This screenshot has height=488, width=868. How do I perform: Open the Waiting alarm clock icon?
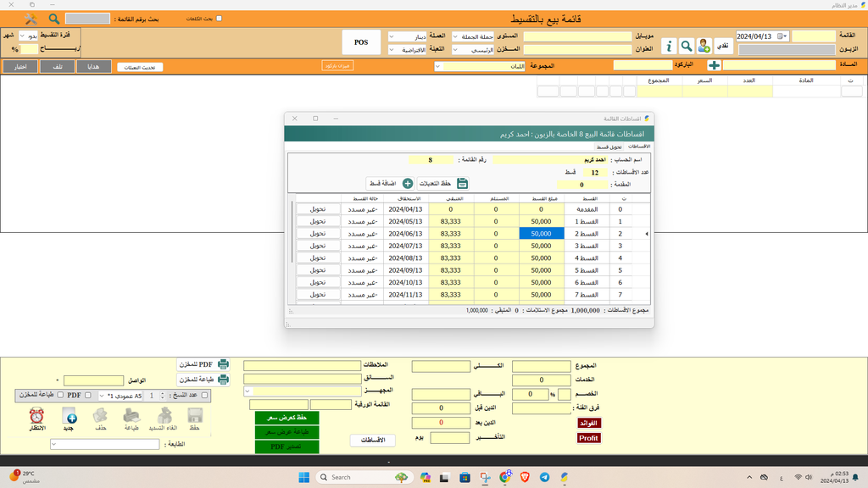(x=36, y=415)
